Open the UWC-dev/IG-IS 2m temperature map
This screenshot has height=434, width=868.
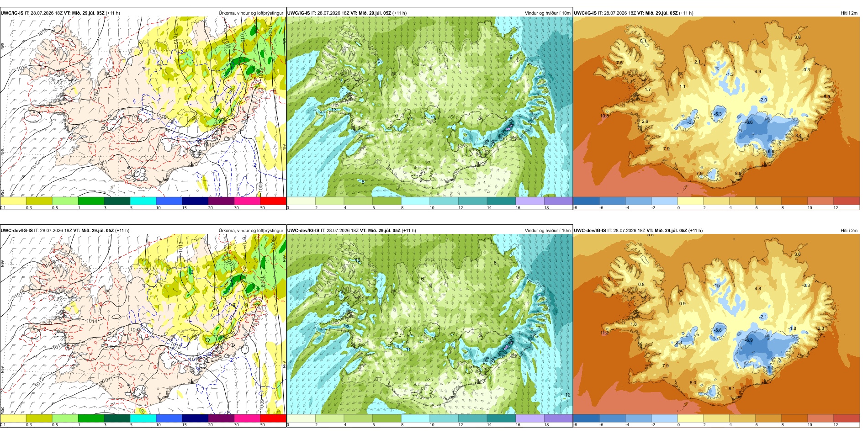(x=716, y=324)
